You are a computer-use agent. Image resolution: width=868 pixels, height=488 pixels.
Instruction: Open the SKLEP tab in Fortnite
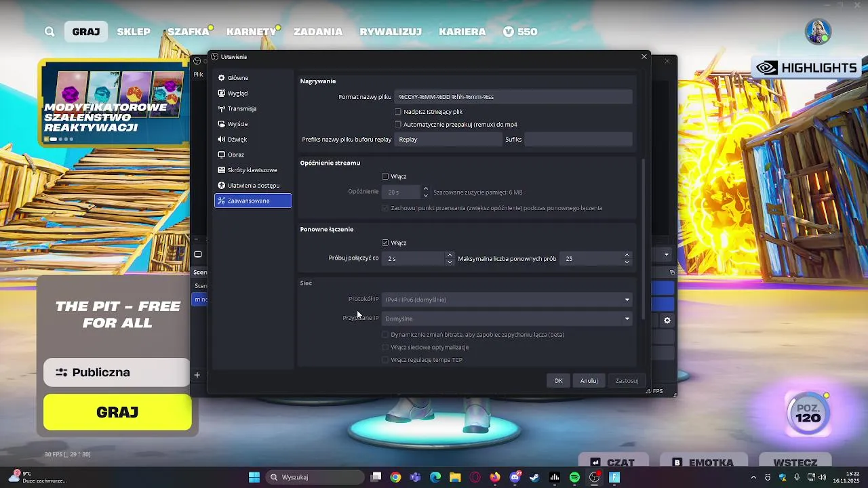click(x=134, y=32)
